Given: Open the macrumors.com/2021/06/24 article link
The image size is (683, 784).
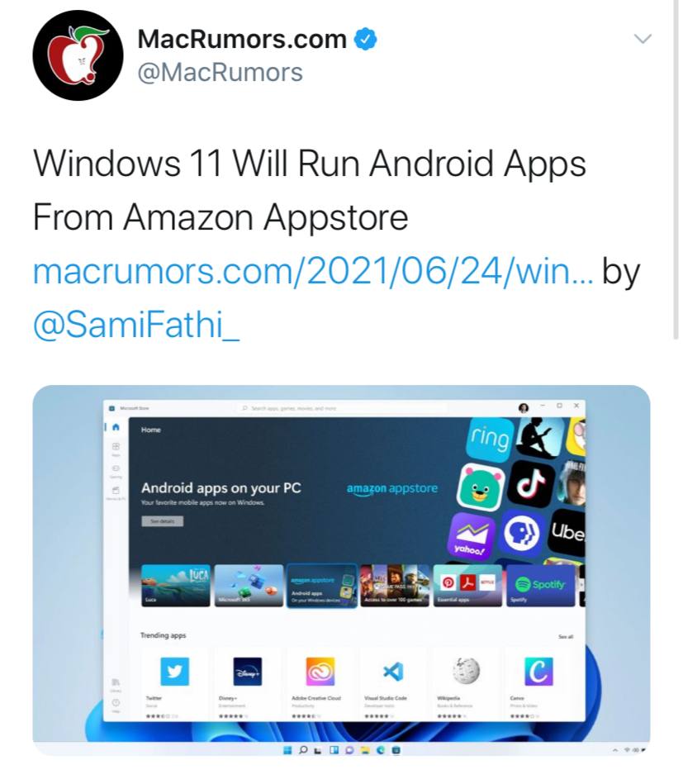Looking at the screenshot, I should click(x=313, y=272).
